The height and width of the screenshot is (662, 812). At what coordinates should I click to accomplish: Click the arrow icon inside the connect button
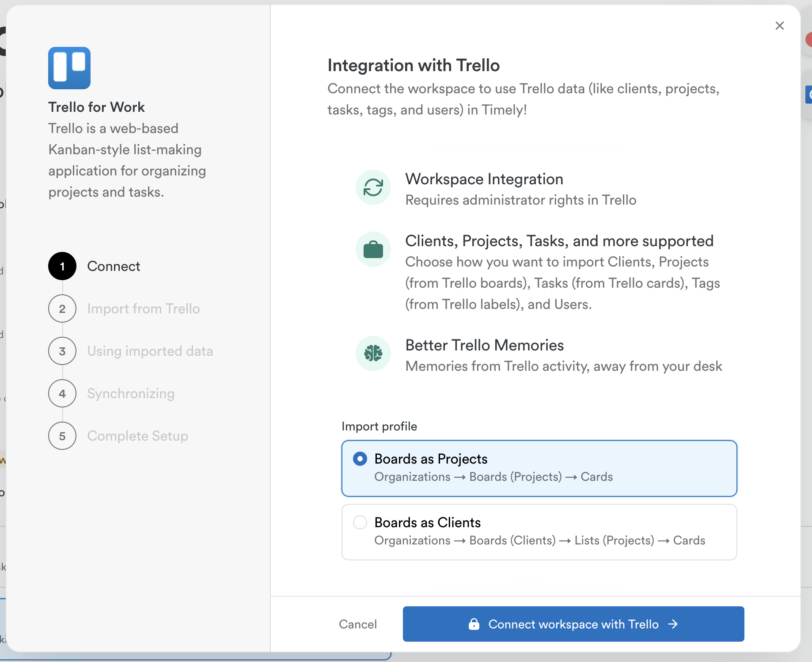pos(673,624)
